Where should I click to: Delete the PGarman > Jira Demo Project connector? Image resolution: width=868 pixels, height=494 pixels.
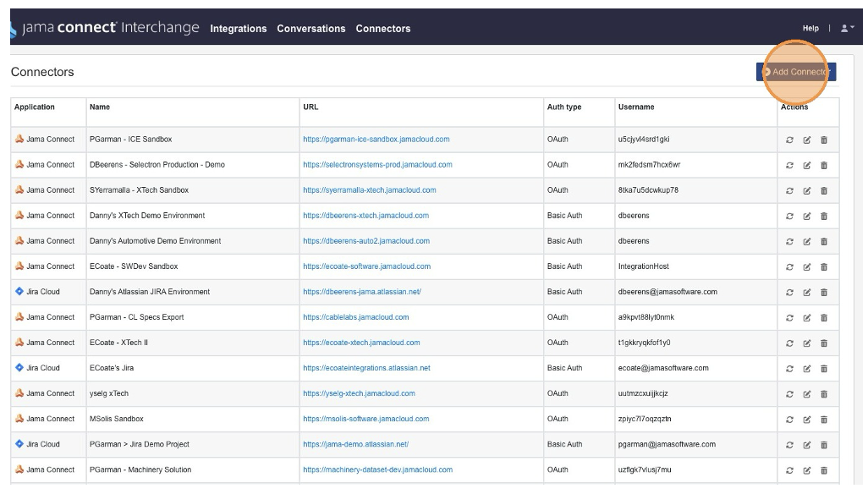pos(824,445)
